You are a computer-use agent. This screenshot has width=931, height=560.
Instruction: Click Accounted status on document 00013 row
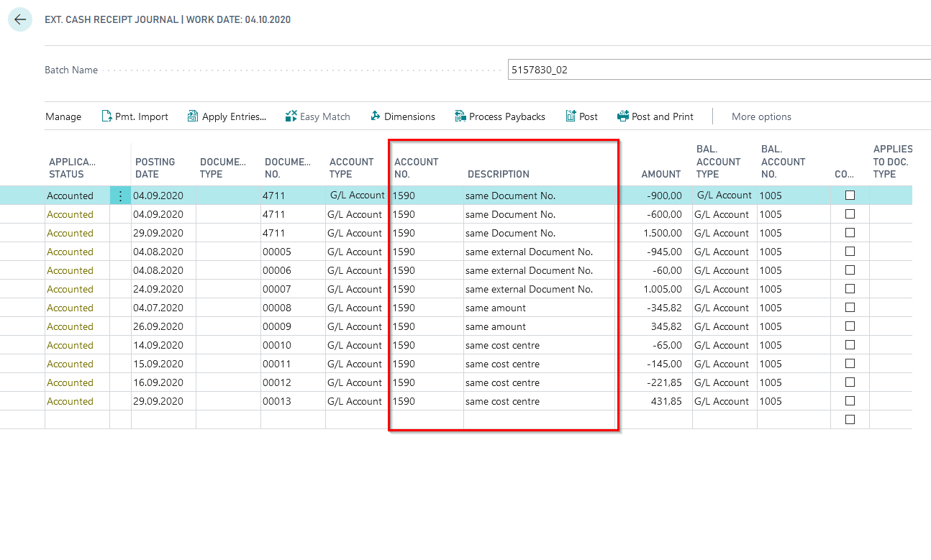[x=70, y=401]
